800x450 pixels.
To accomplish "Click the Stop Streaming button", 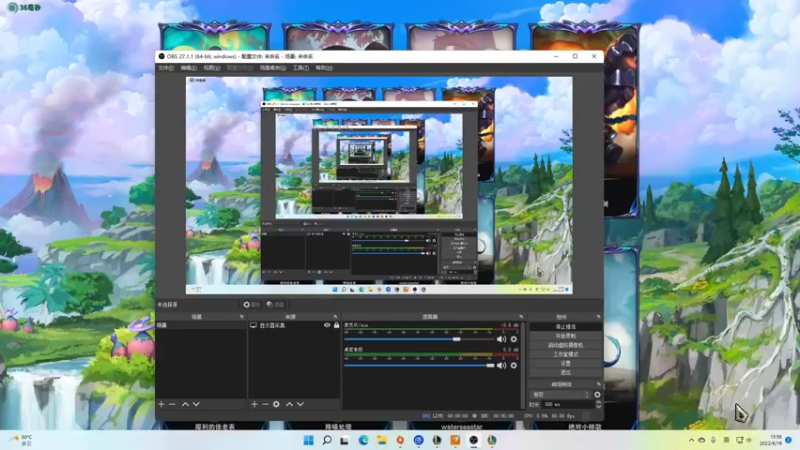I will tap(565, 327).
